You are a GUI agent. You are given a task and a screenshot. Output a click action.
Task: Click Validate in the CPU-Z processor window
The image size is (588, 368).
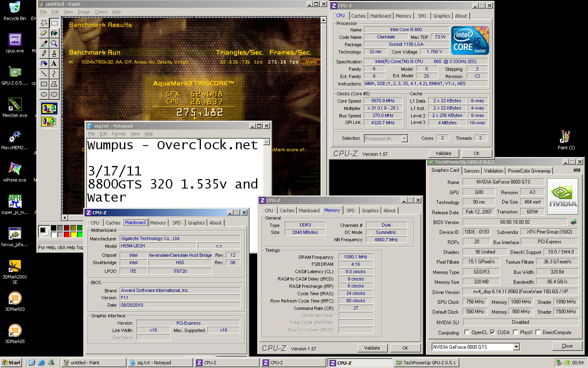point(443,153)
